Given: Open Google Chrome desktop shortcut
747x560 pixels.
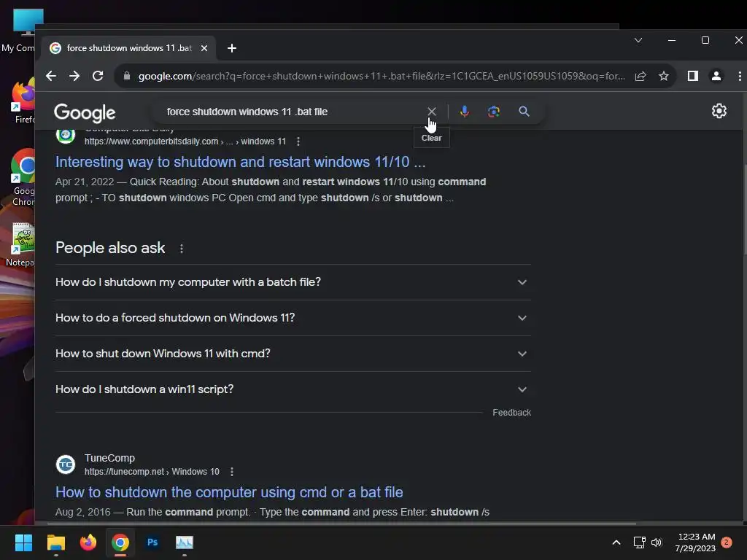Looking at the screenshot, I should [22, 178].
